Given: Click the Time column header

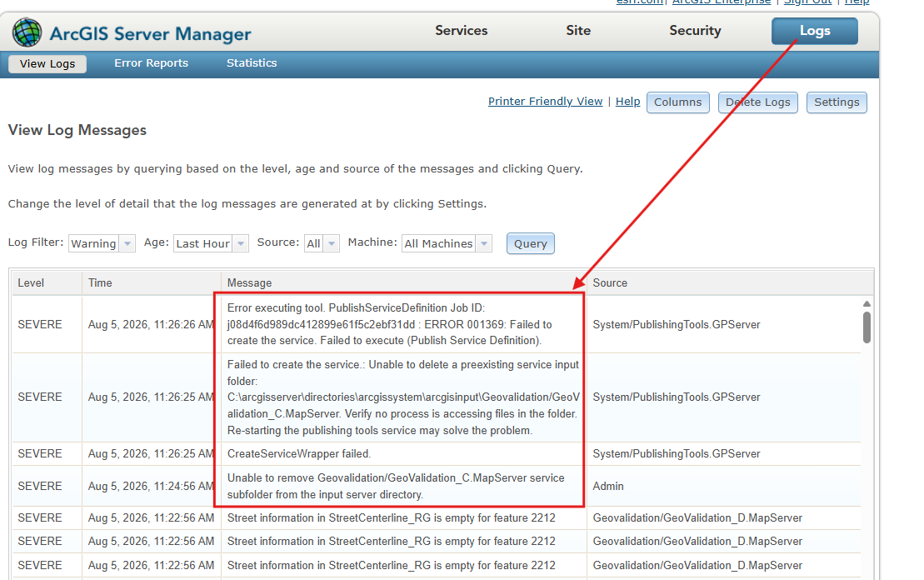Looking at the screenshot, I should click(x=152, y=283).
